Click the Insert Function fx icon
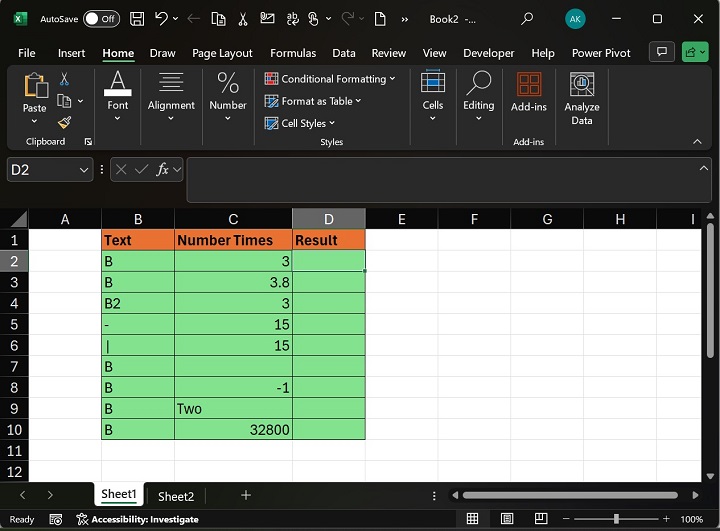This screenshot has width=720, height=531. point(163,170)
